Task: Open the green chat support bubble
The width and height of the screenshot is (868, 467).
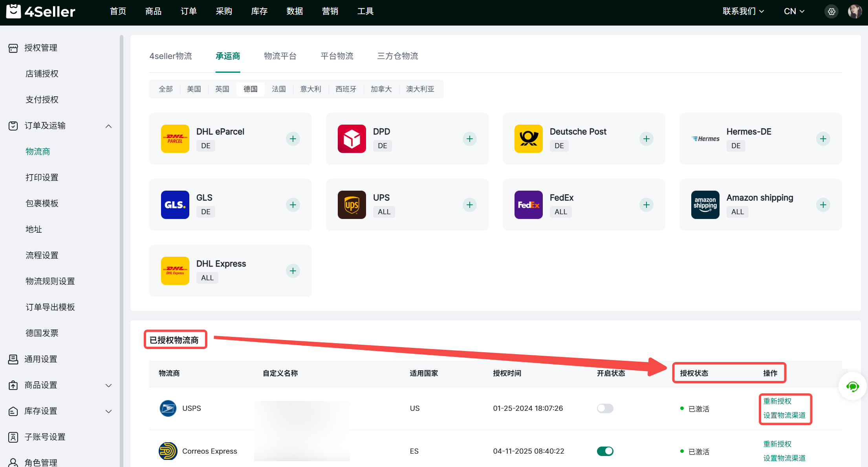Action: [852, 386]
